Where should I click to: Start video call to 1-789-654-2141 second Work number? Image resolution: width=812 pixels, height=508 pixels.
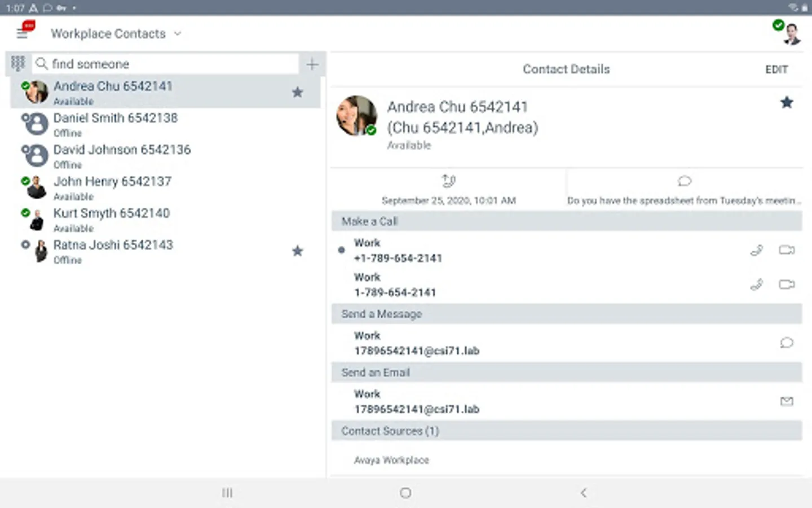click(787, 284)
